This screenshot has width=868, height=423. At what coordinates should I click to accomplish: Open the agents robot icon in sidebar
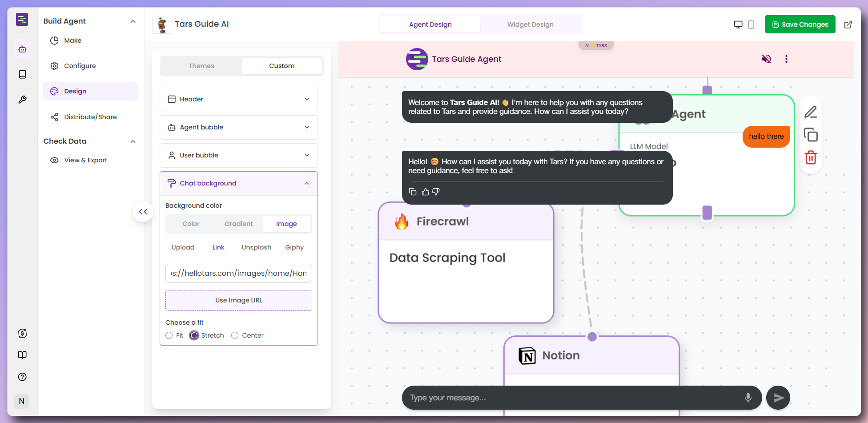[x=22, y=49]
